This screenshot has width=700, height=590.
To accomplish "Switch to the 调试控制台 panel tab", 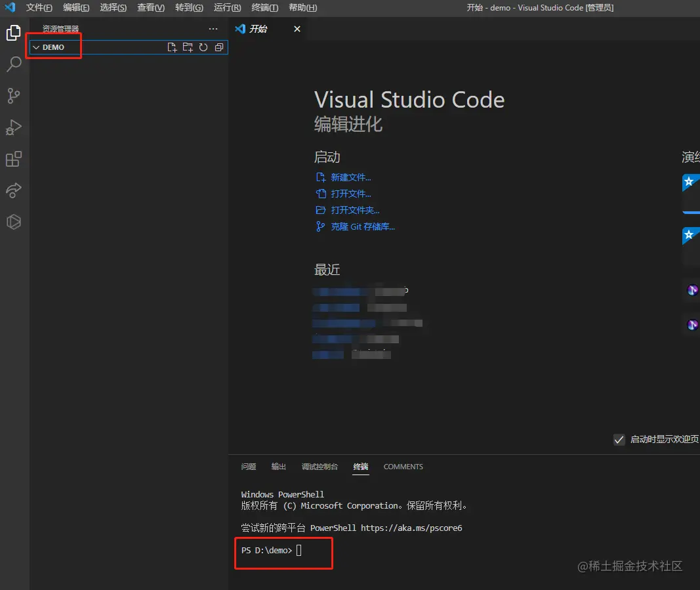I will [319, 467].
